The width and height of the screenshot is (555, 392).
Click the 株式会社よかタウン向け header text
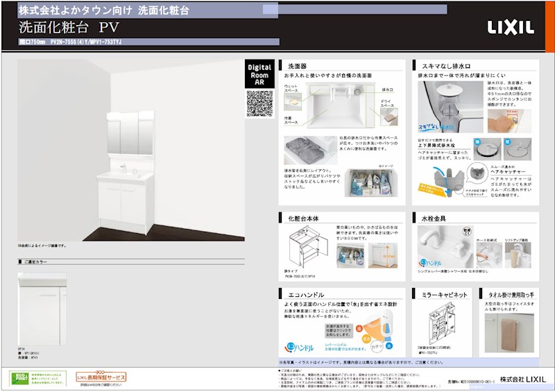[x=103, y=10]
